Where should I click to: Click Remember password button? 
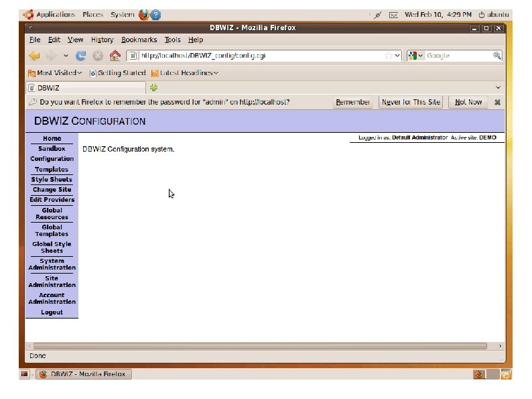[x=352, y=102]
